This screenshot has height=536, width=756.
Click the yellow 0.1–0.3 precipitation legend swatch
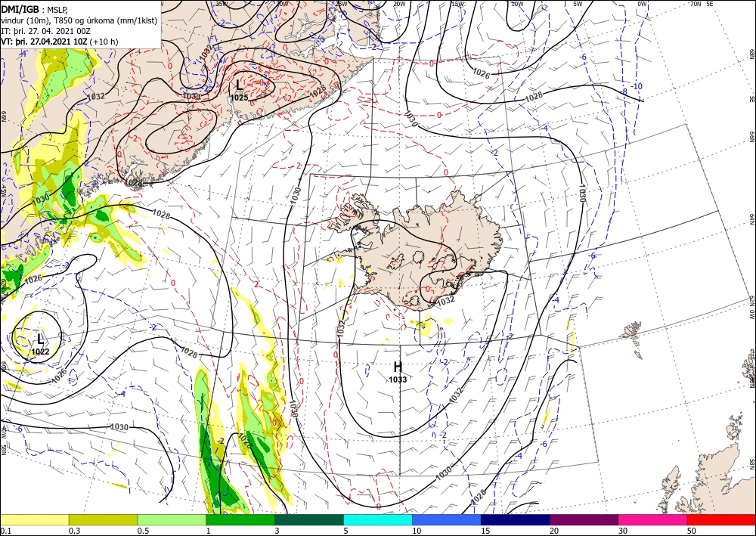35,519
